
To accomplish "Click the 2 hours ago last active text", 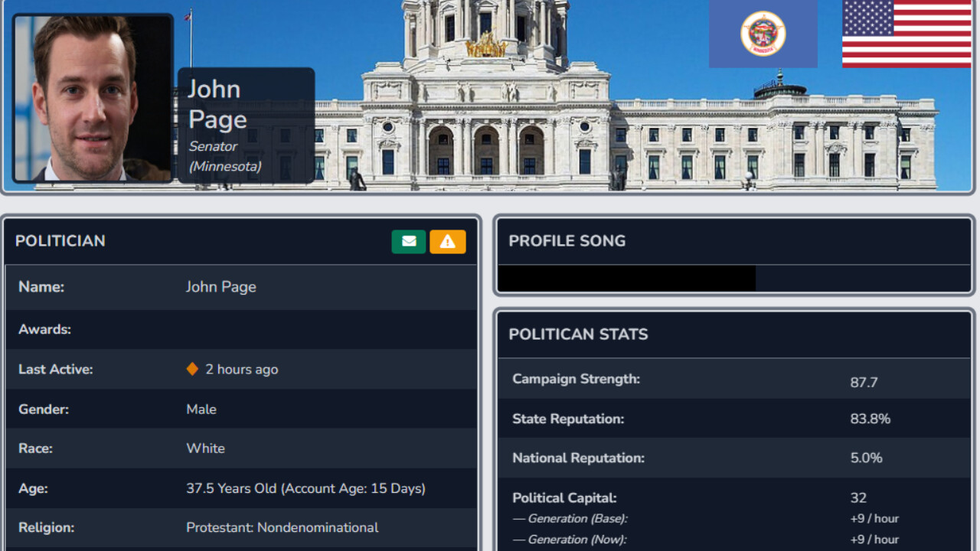I will coord(240,369).
